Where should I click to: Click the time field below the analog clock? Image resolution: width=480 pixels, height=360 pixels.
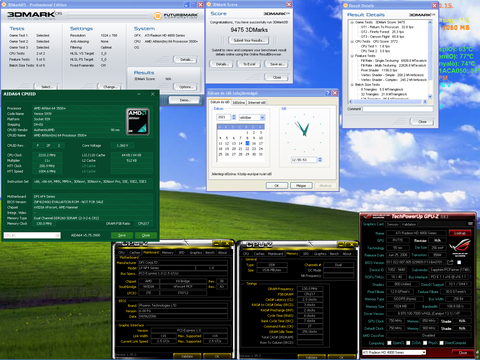(x=304, y=160)
